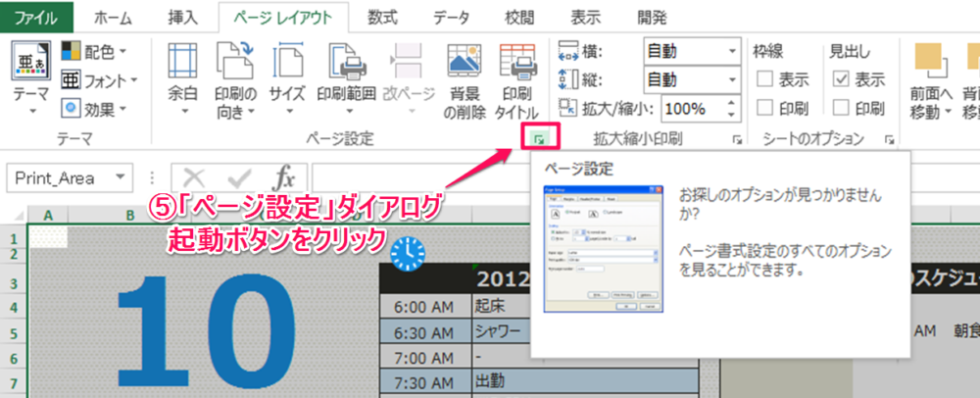This screenshot has width=980, height=398.
Task: Open 配色 (Colors) theme palette
Action: point(99,51)
